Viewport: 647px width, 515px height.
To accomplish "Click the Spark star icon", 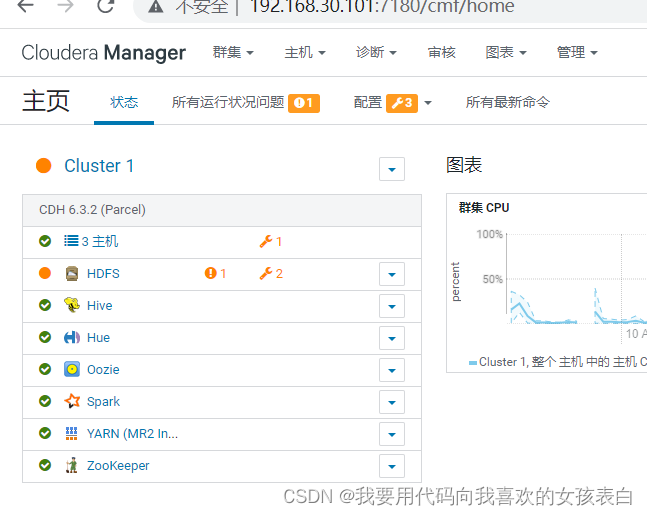I will pos(71,401).
